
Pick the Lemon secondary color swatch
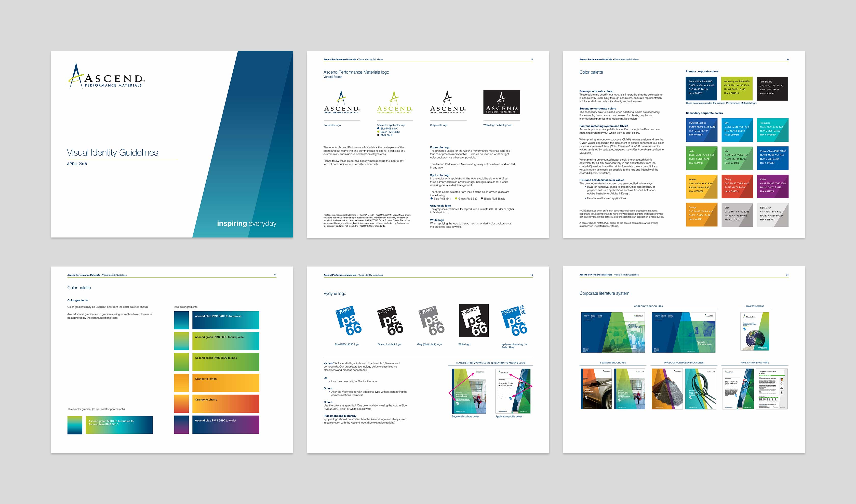pyautogui.click(x=701, y=186)
